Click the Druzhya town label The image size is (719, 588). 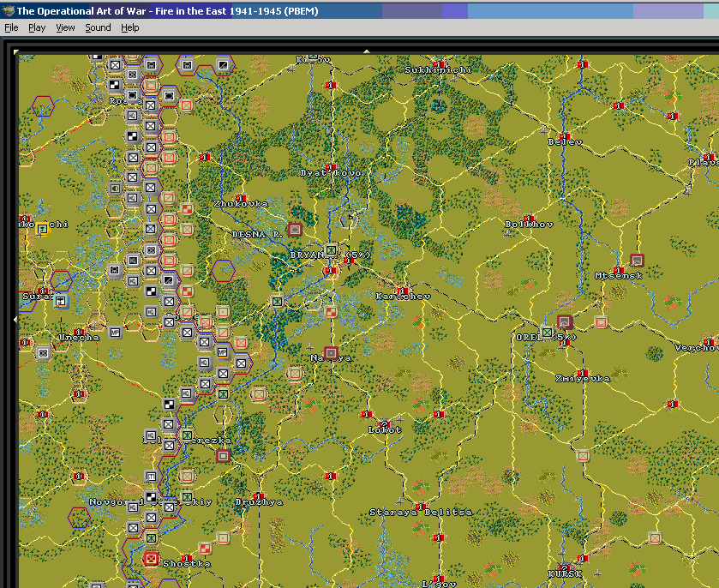pyautogui.click(x=259, y=502)
